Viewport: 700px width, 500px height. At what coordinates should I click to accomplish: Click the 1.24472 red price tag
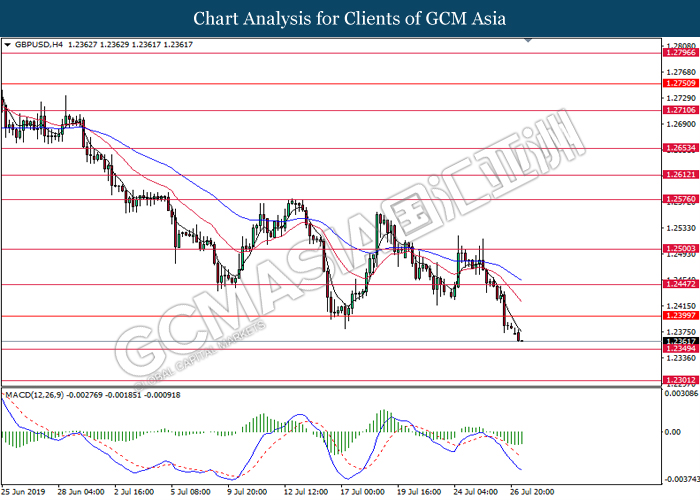pos(679,284)
